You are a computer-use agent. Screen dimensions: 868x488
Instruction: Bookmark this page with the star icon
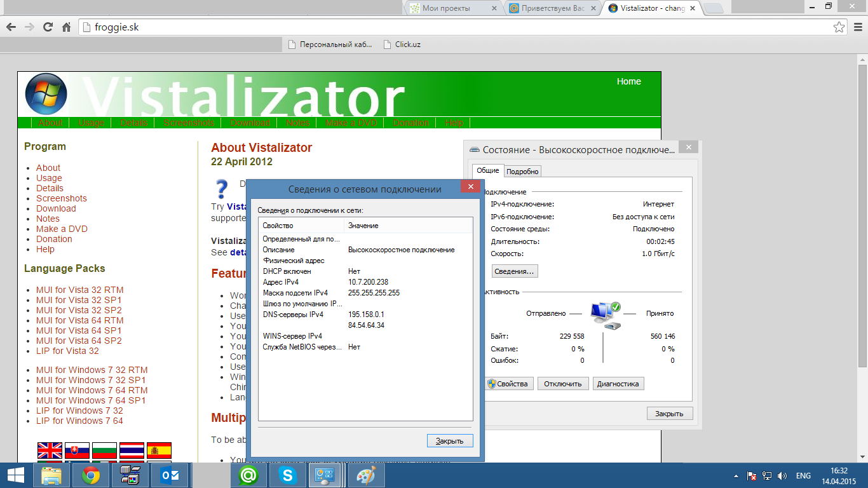click(839, 27)
